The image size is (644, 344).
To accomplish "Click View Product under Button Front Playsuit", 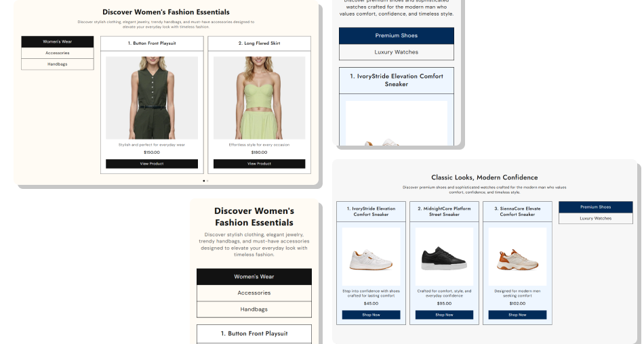I will (x=152, y=164).
